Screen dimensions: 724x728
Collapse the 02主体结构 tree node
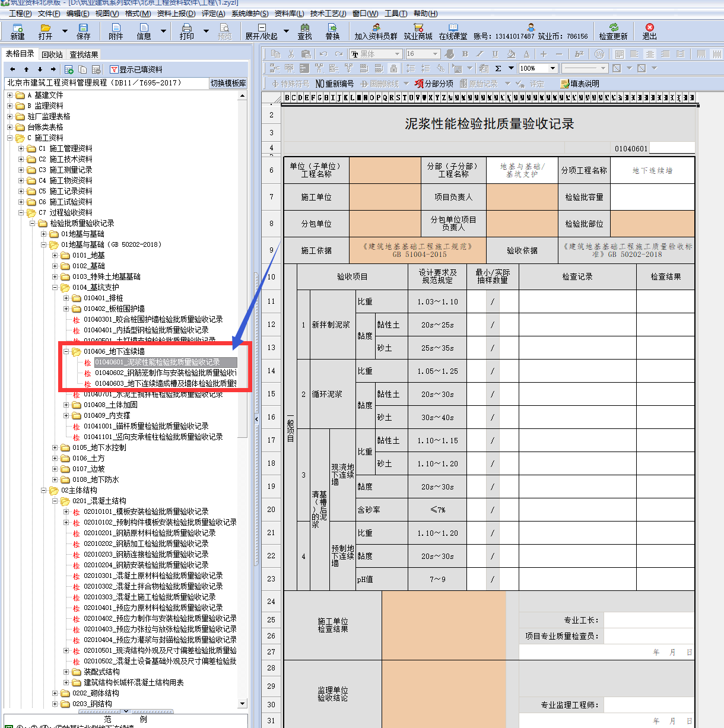pyautogui.click(x=44, y=490)
